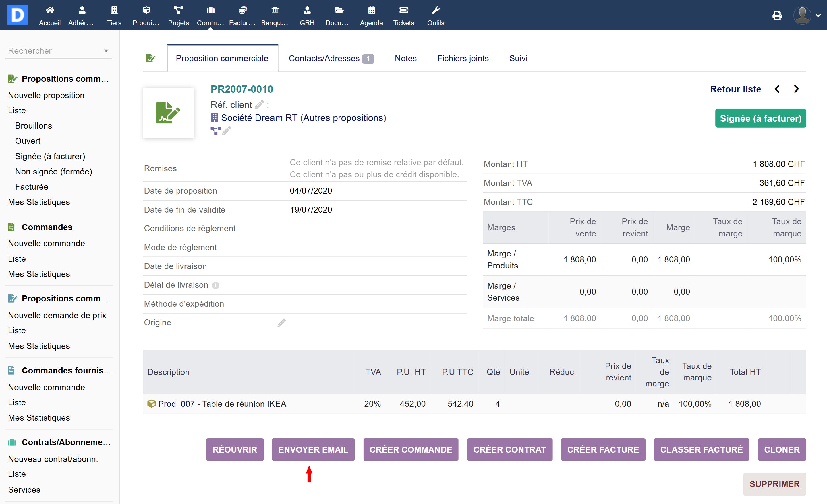Image resolution: width=827 pixels, height=504 pixels.
Task: Open the Dolibarr logo home icon
Action: point(18,15)
